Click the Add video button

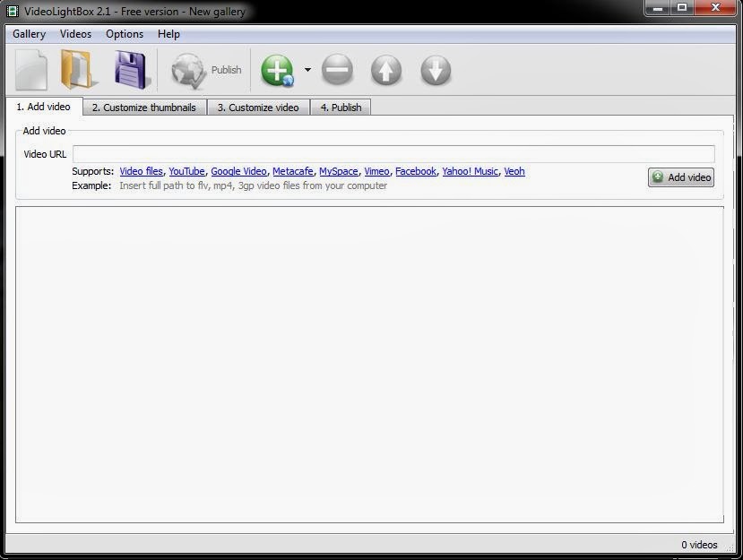pos(681,177)
